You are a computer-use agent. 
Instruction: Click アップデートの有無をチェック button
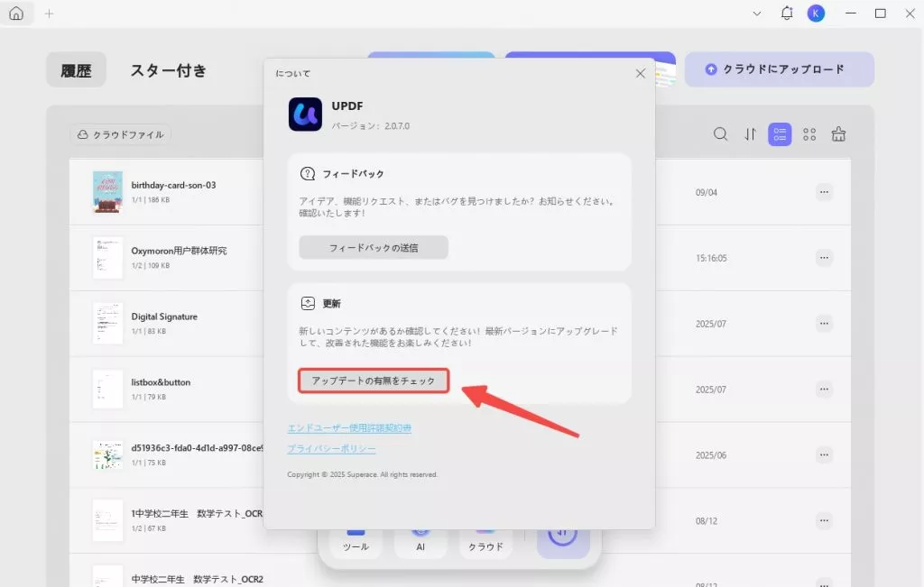click(374, 381)
